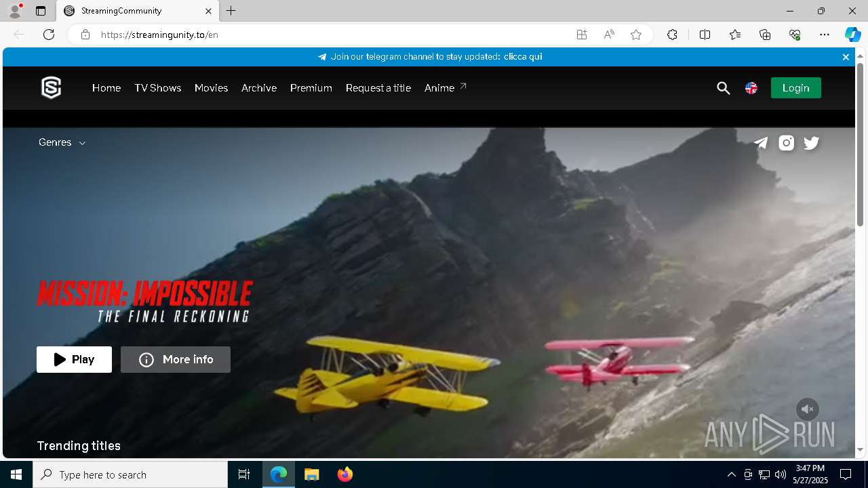This screenshot has width=868, height=488.
Task: Click the page vertical scrollbar thumb
Action: pos(860,144)
